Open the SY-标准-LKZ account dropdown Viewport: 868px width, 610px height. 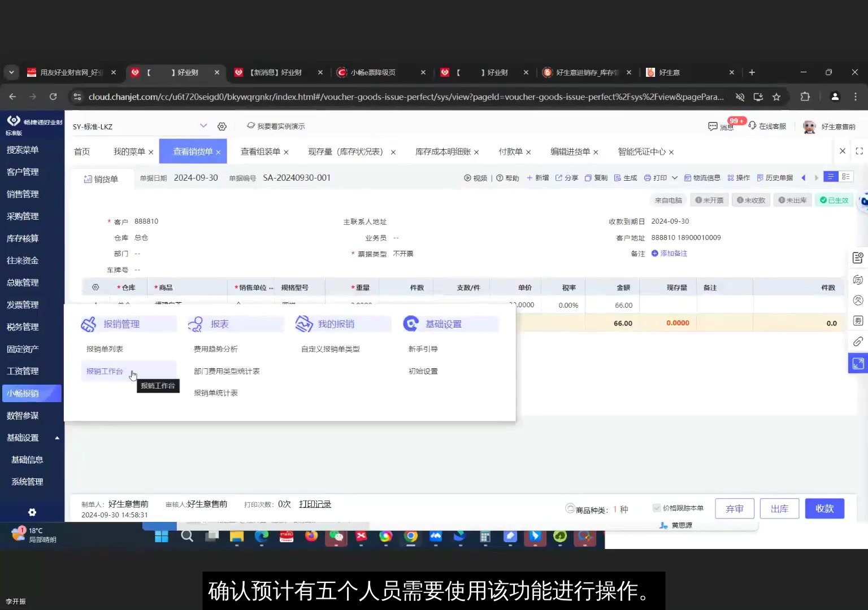pyautogui.click(x=203, y=126)
